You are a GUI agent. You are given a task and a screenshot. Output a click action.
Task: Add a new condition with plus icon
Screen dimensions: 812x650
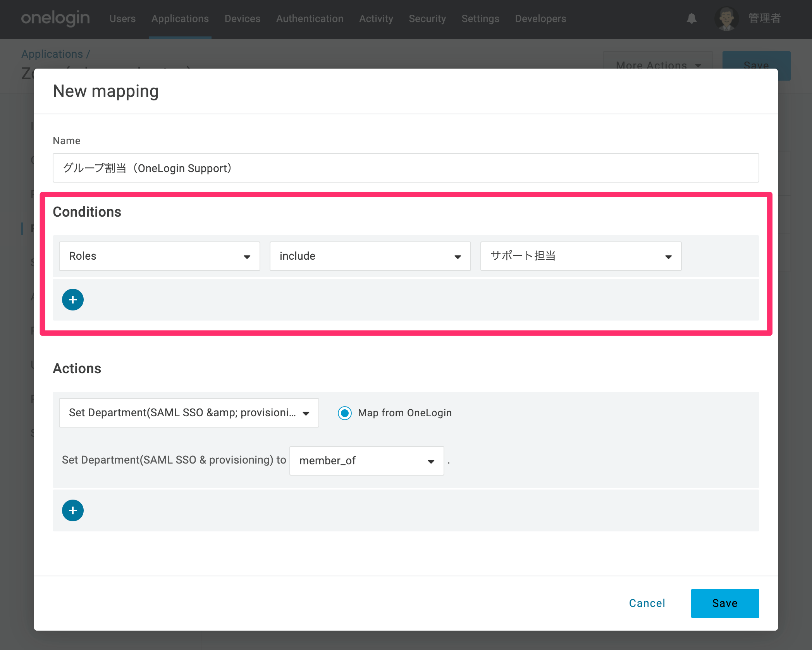[73, 300]
